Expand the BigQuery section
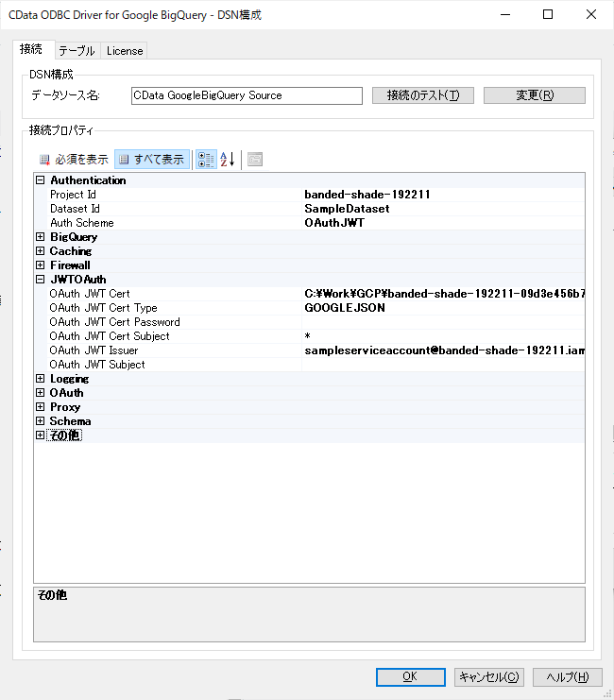This screenshot has height=700, width=614. tap(41, 236)
